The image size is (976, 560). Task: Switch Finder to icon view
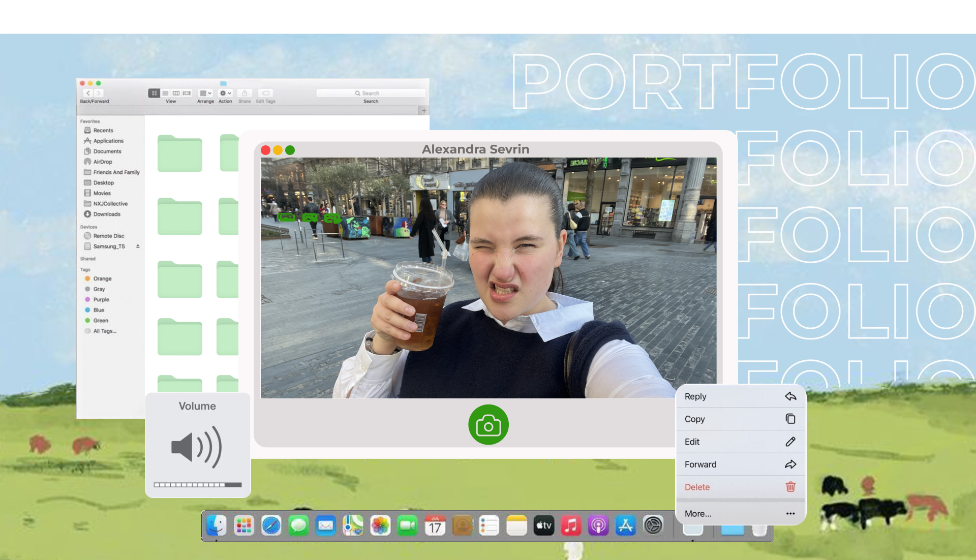154,93
